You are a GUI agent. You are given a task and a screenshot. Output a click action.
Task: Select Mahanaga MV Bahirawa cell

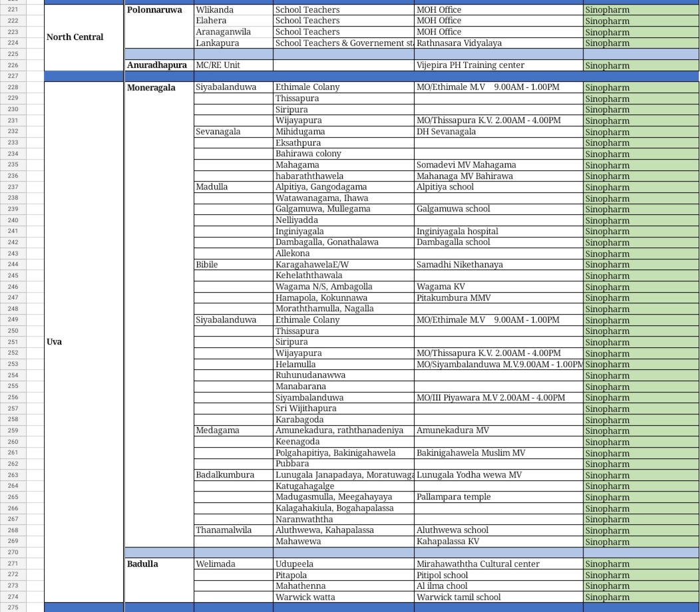coord(498,176)
